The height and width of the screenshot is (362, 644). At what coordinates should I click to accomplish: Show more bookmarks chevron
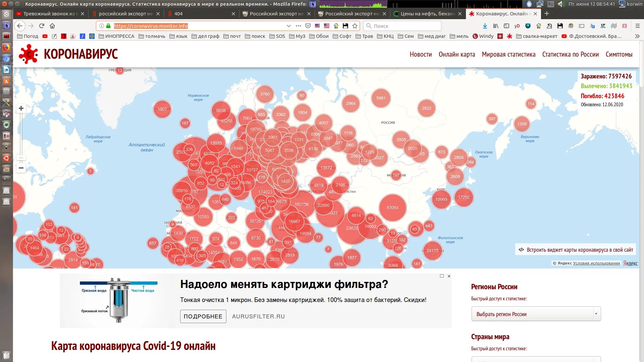point(637,36)
